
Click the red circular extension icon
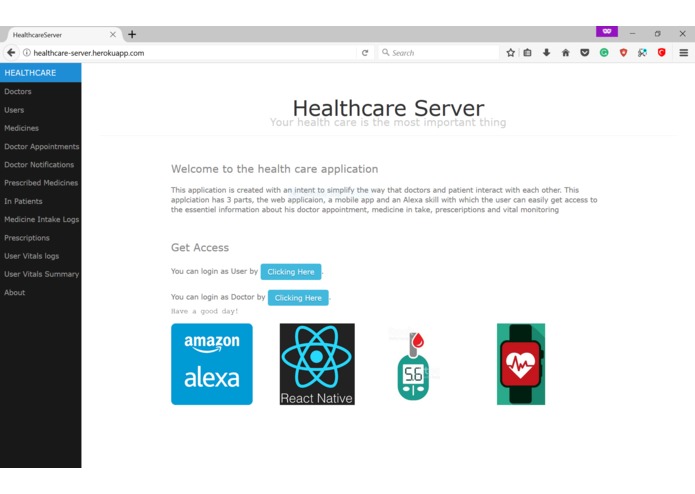(x=662, y=53)
